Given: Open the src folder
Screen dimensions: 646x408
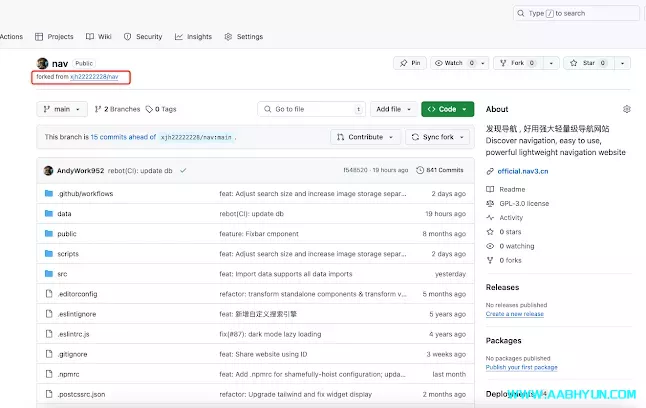Looking at the screenshot, I should [x=62, y=273].
